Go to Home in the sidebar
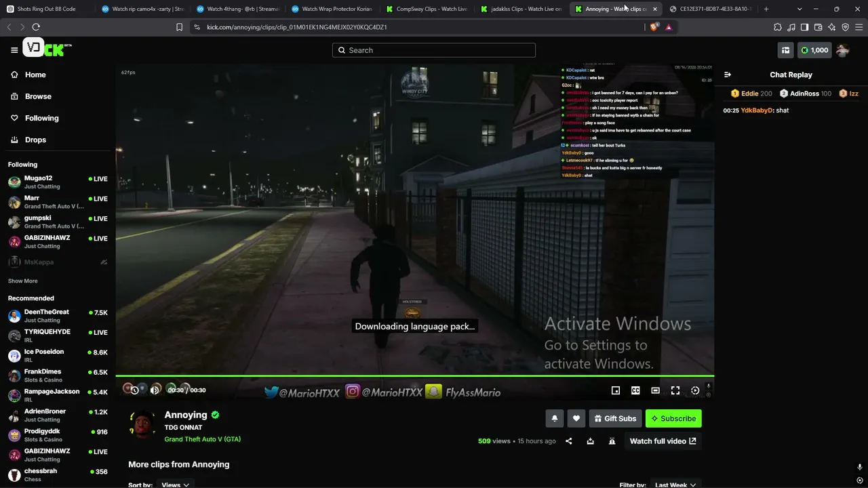 coord(28,75)
